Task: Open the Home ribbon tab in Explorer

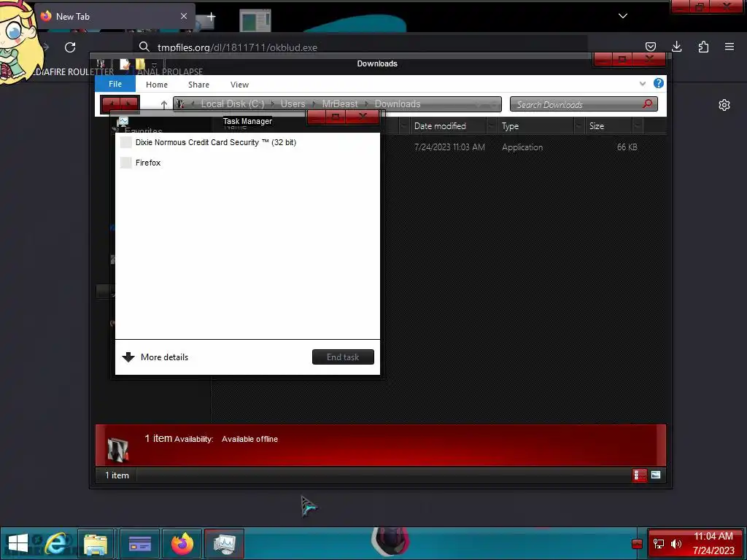Action: (x=157, y=85)
